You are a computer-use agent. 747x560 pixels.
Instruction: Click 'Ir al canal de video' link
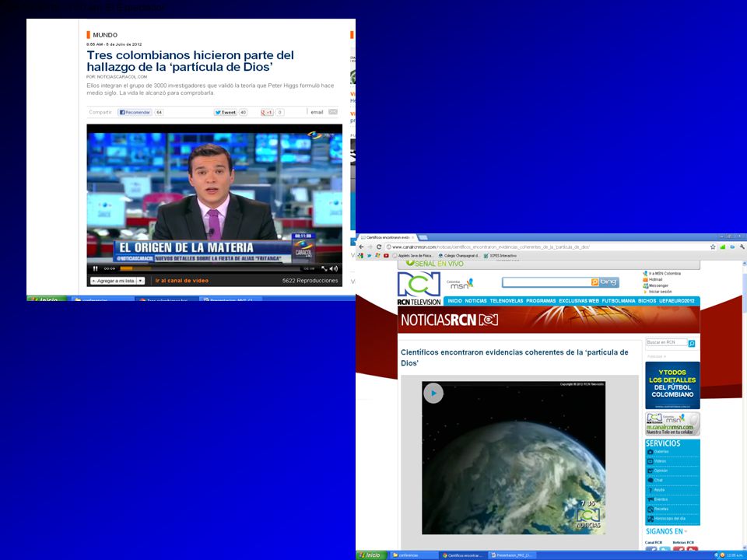coord(182,281)
